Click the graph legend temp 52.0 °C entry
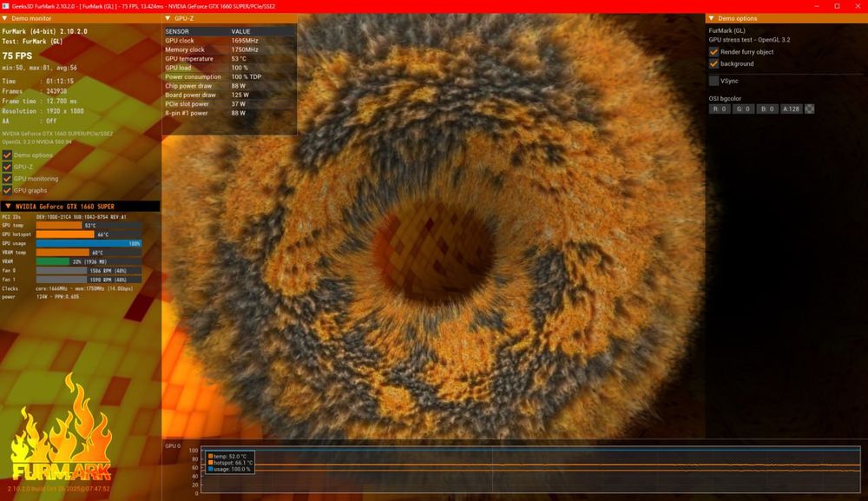868x501 pixels. pyautogui.click(x=227, y=456)
